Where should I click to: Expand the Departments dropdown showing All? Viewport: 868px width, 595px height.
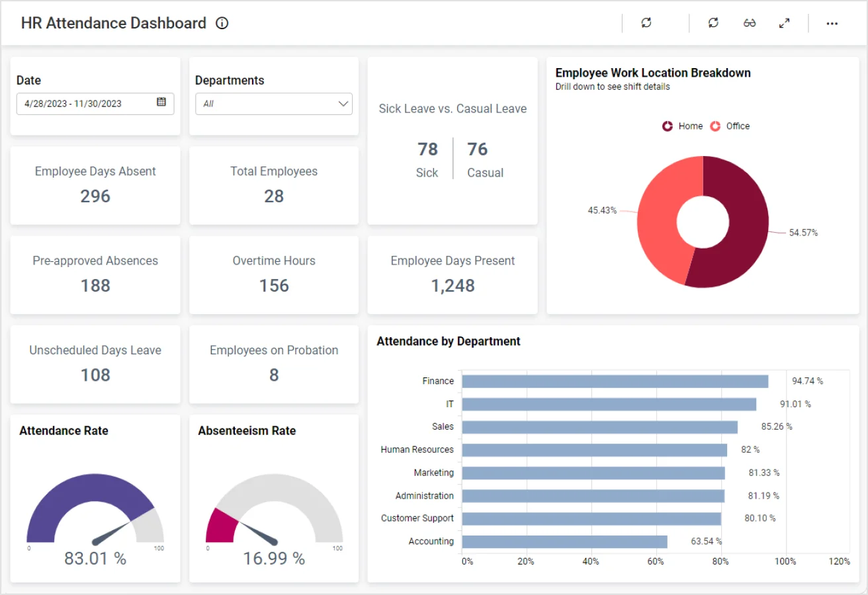tap(274, 104)
